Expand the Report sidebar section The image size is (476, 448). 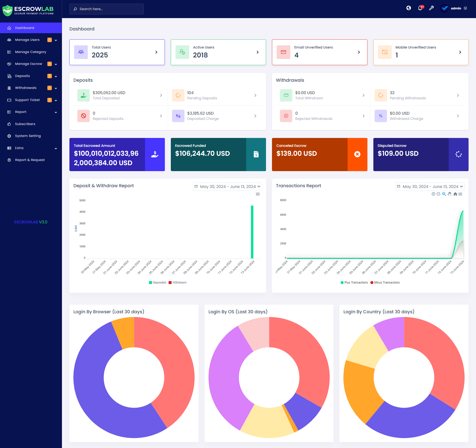coord(21,112)
